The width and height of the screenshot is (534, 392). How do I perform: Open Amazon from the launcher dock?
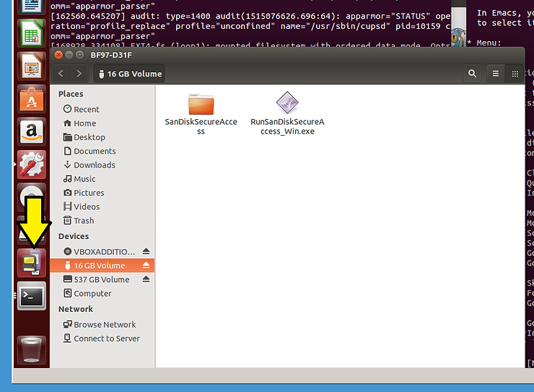tap(32, 131)
